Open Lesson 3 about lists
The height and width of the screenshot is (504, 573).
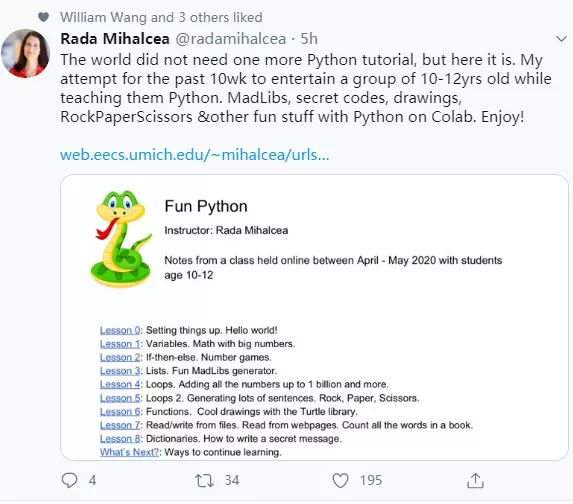point(120,371)
